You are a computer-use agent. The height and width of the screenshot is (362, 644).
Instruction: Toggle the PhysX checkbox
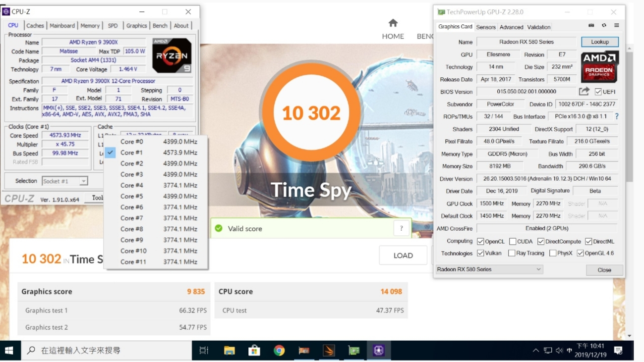(x=552, y=253)
